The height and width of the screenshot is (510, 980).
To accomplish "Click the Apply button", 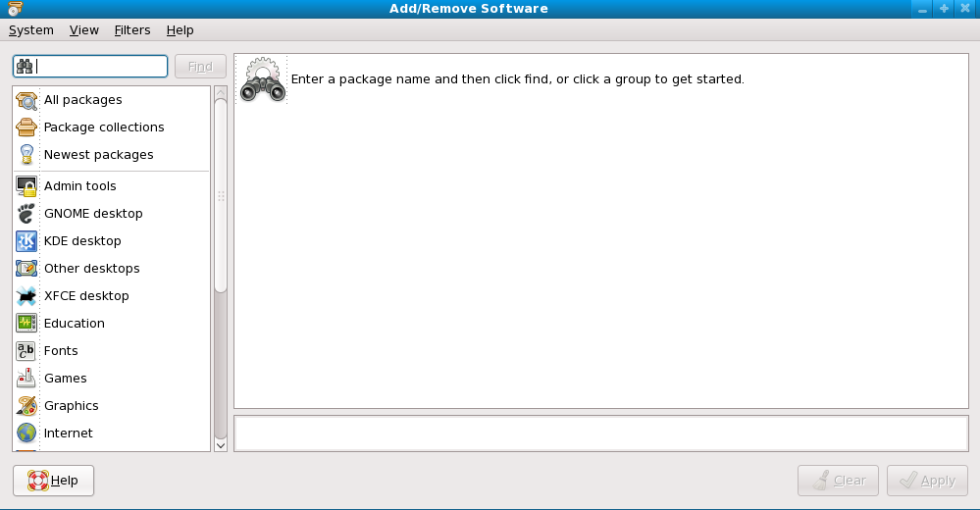I will click(x=927, y=481).
